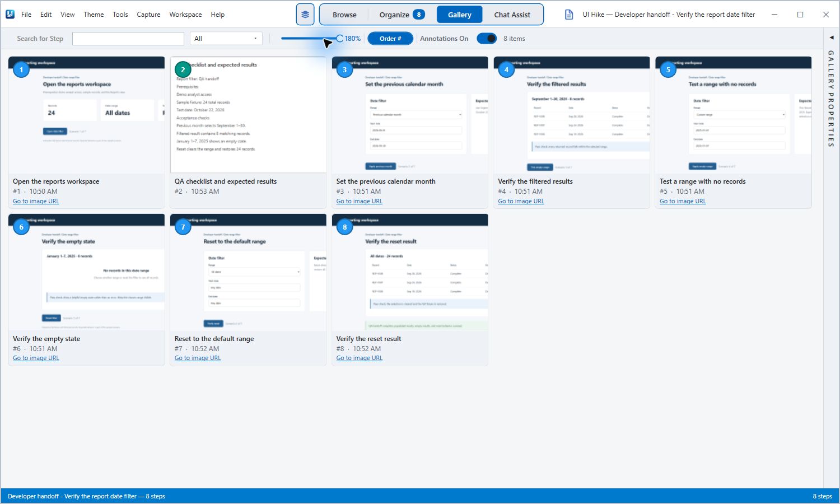Screen dimensions: 840x504
Task: Select the 'Set the previous calendar month' thumbnail
Action: 410,115
